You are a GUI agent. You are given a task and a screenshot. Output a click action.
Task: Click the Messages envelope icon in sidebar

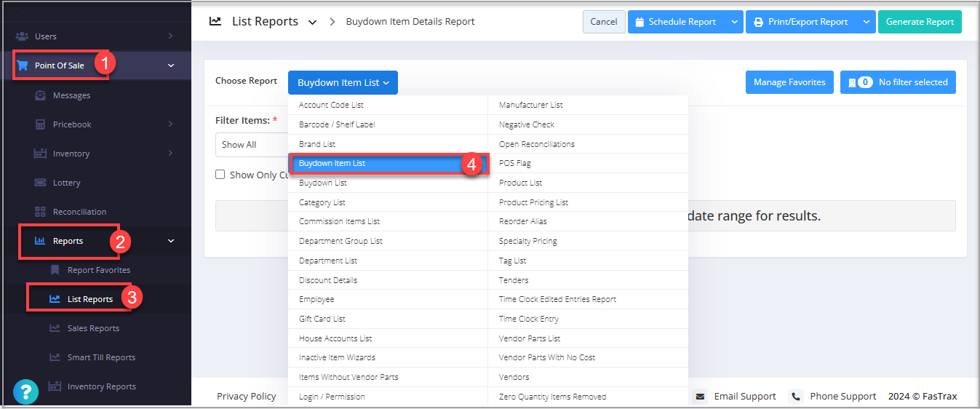(x=41, y=95)
